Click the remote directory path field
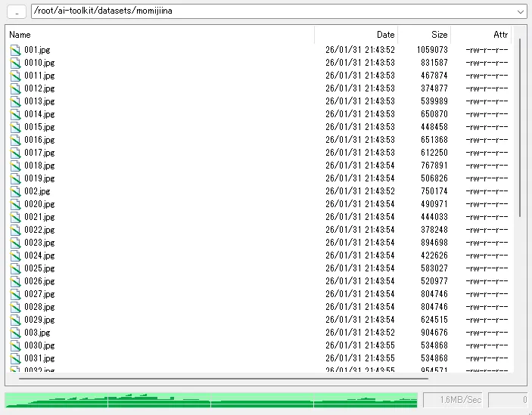 [x=272, y=11]
